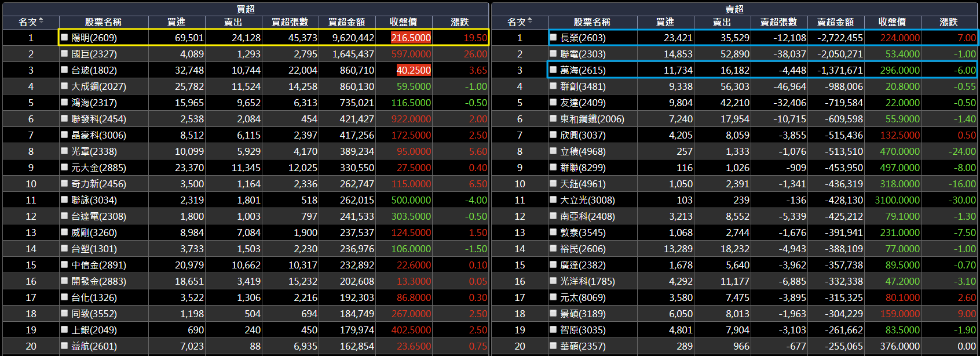This screenshot has width=980, height=356.
Task: Tick the checkbox for 長榮(2603)
Action: 554,37
